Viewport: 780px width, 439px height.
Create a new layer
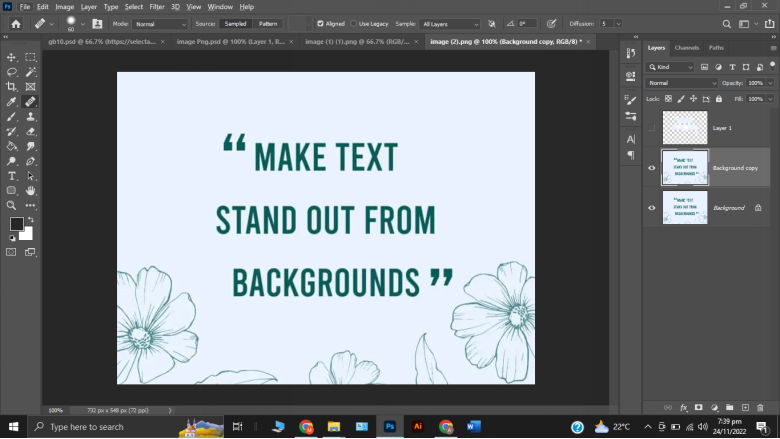(745, 408)
